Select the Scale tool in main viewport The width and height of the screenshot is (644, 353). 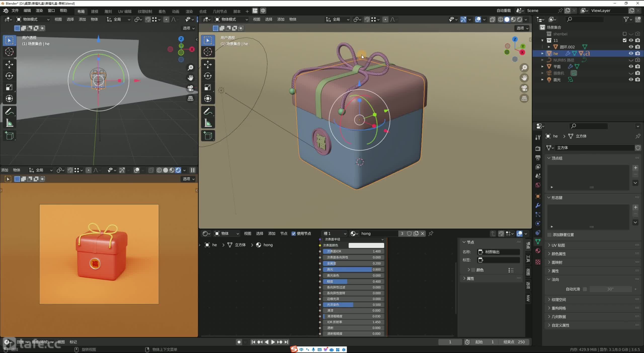[208, 87]
